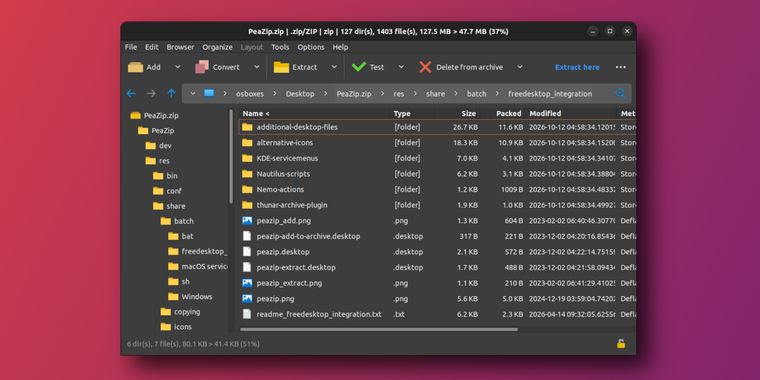Open the Browser menu
Viewport: 760px width, 380px height.
180,47
